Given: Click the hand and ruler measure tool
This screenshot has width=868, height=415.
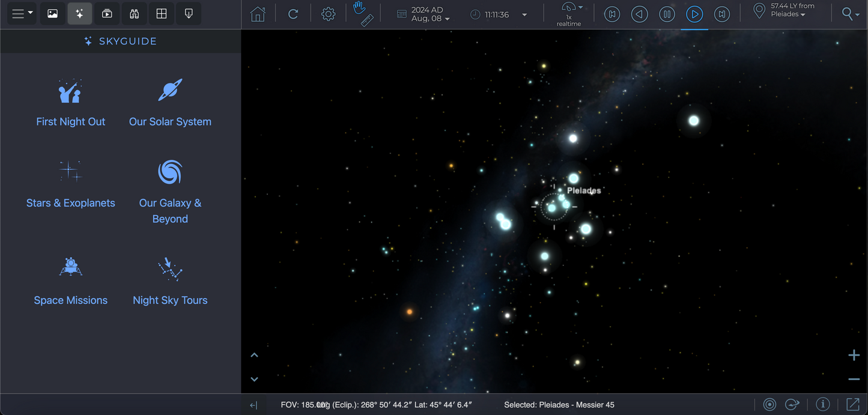Looking at the screenshot, I should 363,14.
